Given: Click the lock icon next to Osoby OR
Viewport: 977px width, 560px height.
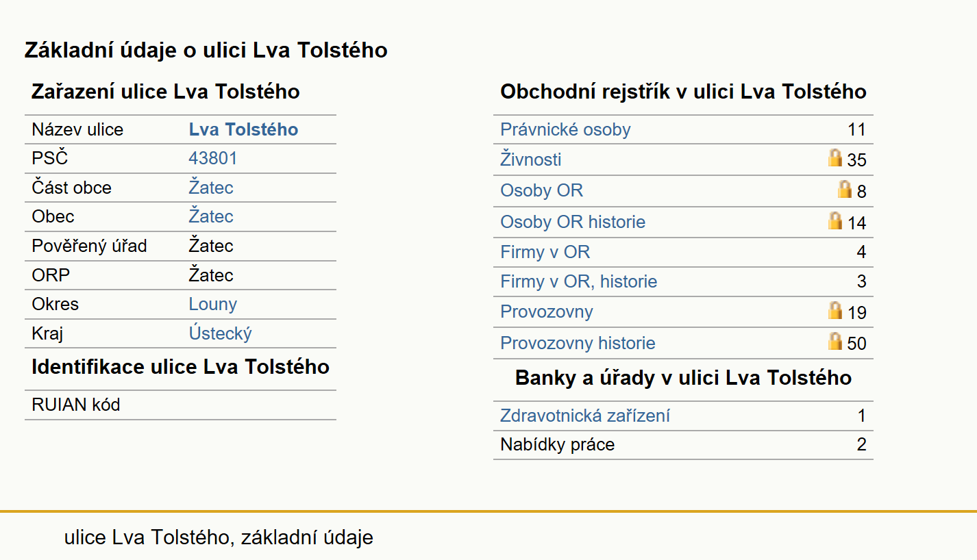Looking at the screenshot, I should click(x=844, y=189).
